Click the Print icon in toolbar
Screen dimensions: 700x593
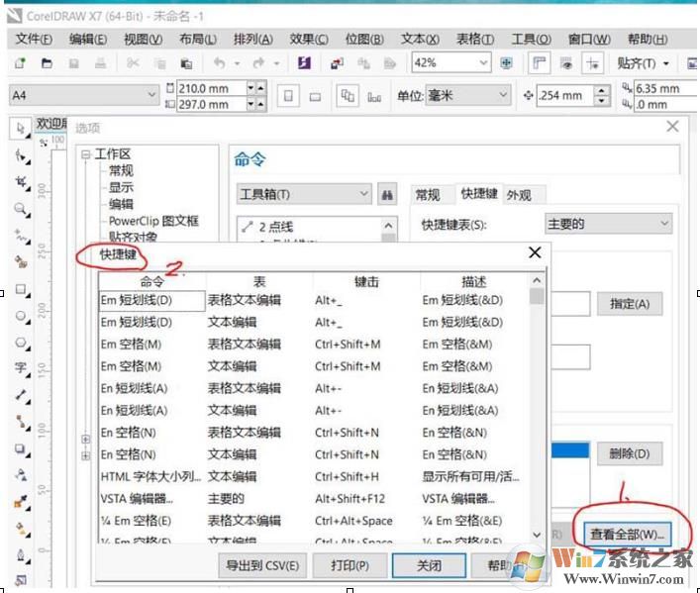point(100,63)
